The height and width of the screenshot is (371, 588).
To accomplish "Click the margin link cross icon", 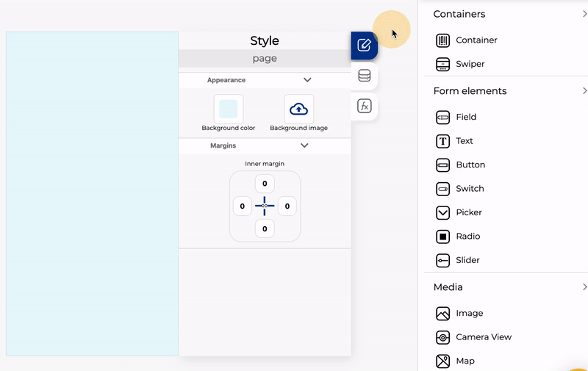I will pos(265,206).
